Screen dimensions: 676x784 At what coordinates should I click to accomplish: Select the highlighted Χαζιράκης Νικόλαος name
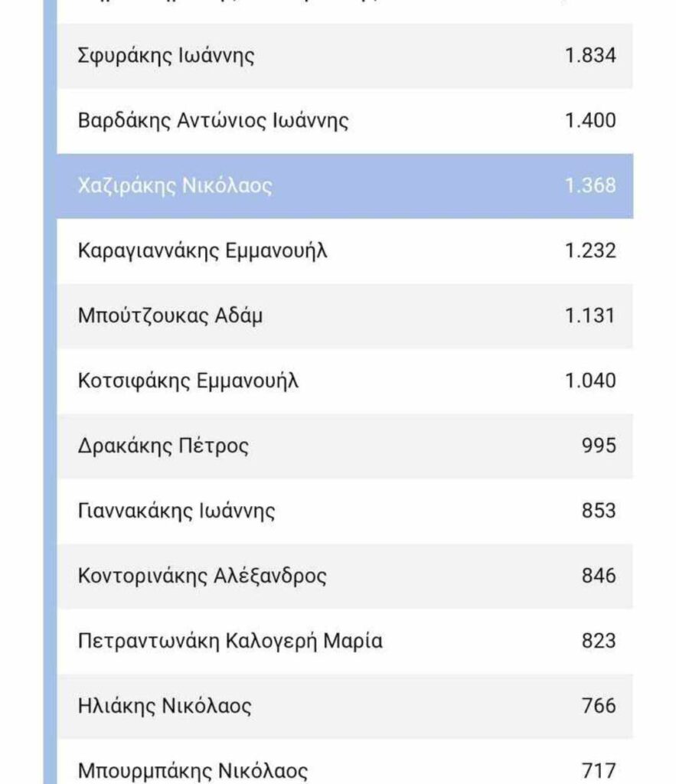175,186
